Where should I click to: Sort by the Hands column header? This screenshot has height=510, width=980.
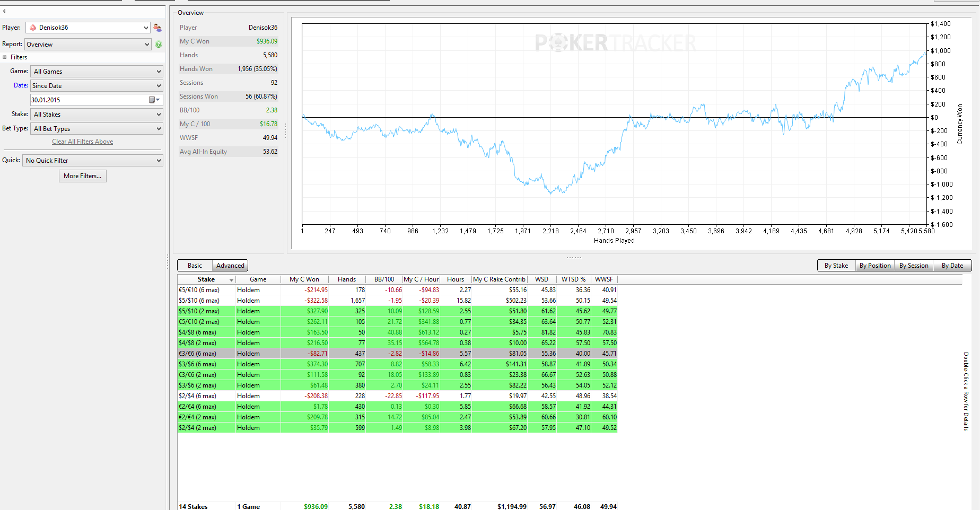click(347, 279)
